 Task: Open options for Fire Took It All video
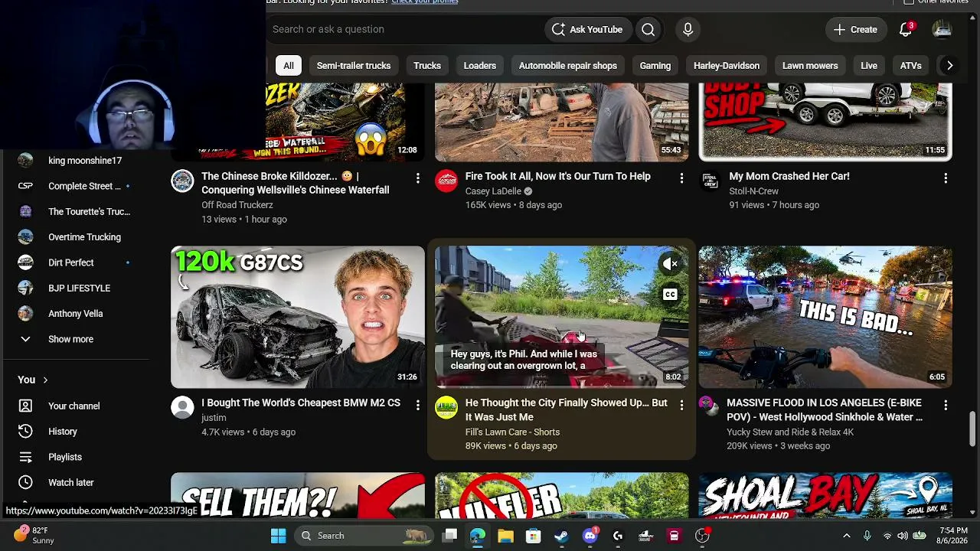point(681,178)
